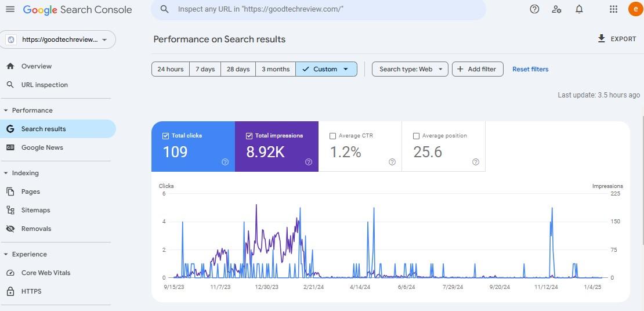
Task: Click the 11/12/24 date on chart axis
Action: [x=547, y=287]
